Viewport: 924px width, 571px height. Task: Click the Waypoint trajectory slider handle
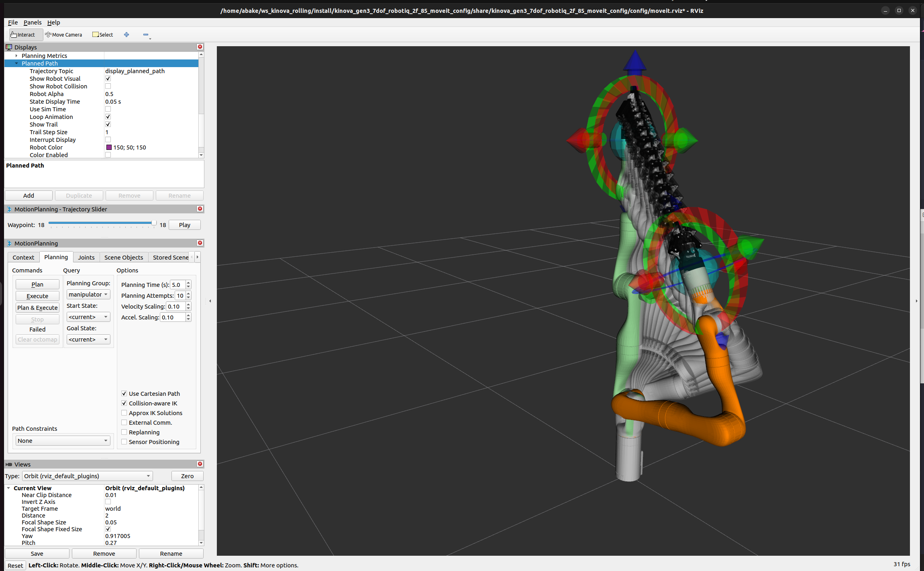point(153,223)
